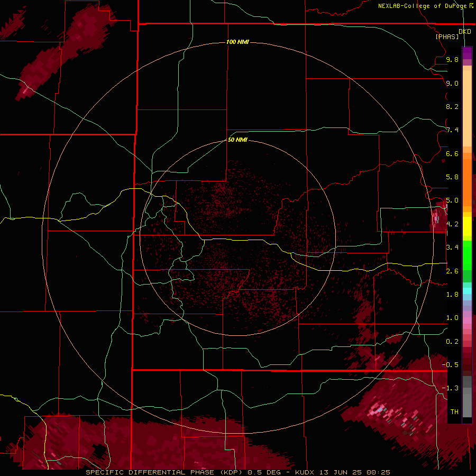The width and height of the screenshot is (476, 476).
Task: Click the 5.8 value on the color scale
Action: [452, 177]
